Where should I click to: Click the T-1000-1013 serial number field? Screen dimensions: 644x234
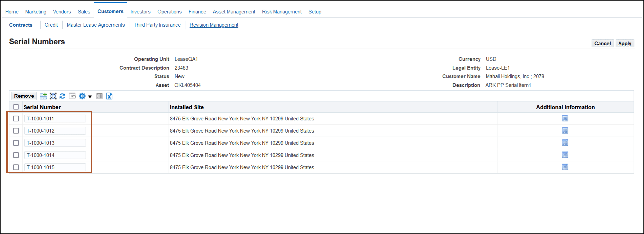[x=55, y=143]
